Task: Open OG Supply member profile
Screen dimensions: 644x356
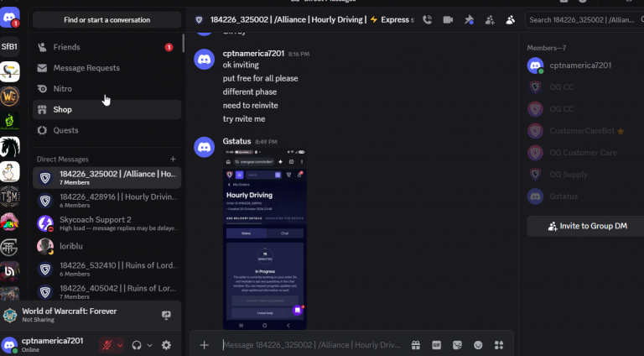Action: [x=584, y=175]
